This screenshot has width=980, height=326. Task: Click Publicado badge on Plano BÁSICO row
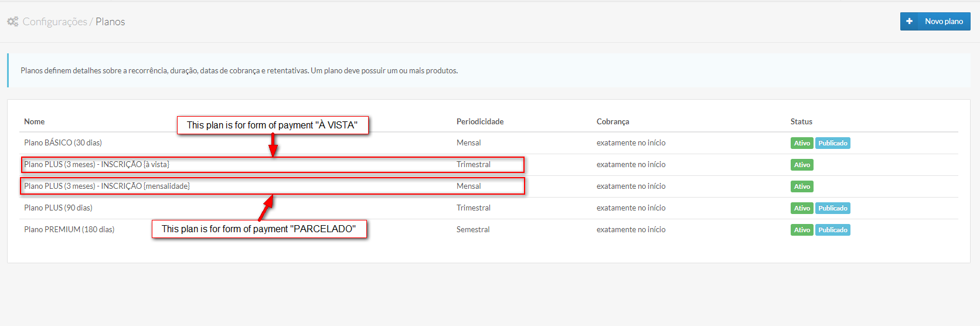coord(832,144)
